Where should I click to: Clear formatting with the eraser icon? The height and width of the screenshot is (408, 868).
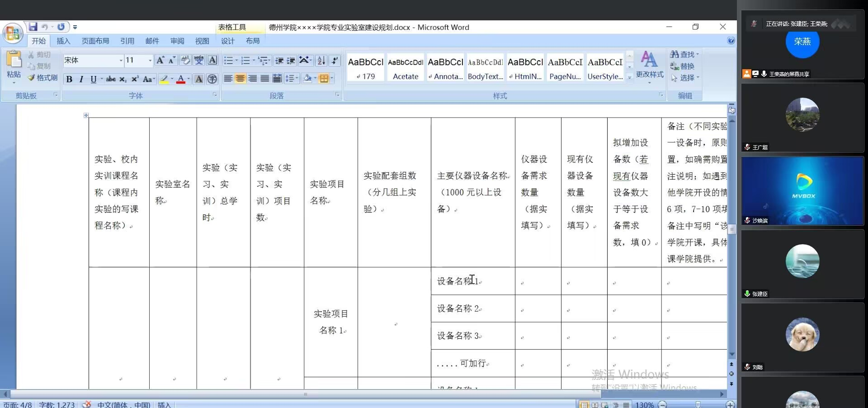coord(185,60)
